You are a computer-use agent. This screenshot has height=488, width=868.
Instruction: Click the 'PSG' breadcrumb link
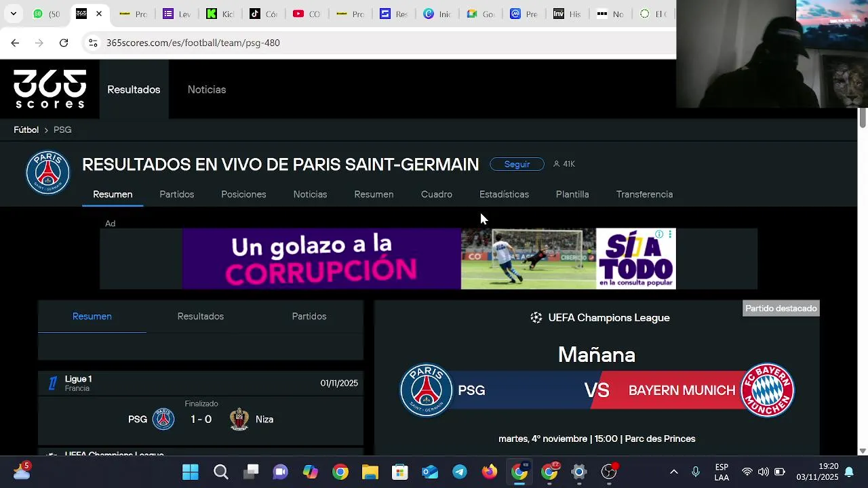(62, 129)
